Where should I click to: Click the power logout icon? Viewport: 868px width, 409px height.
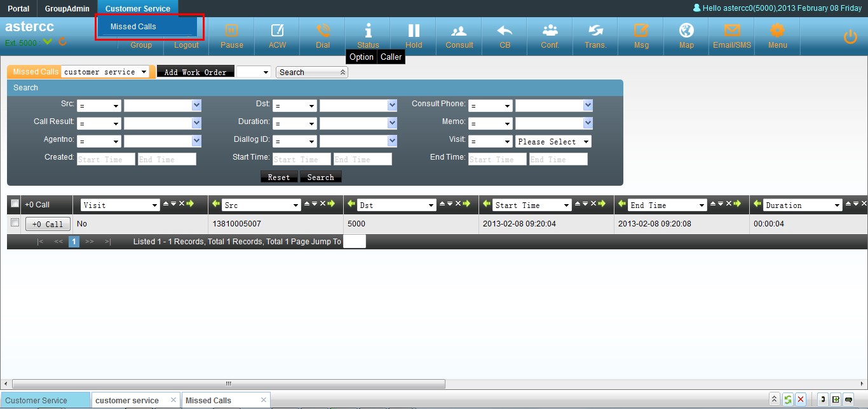850,37
